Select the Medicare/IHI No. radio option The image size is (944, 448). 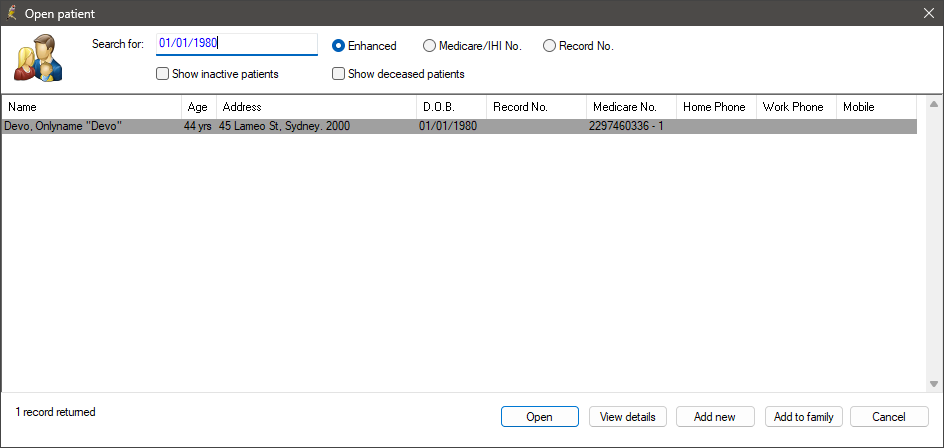472,46
